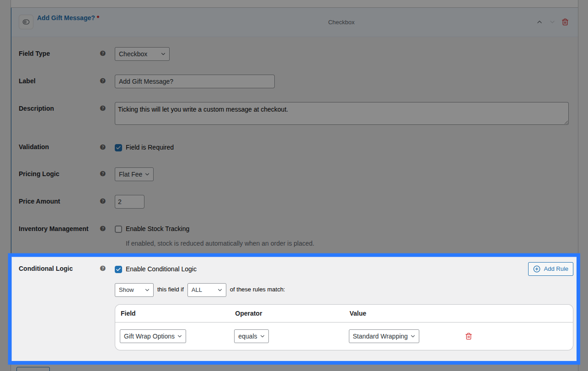Show help for Description
Image resolution: width=588 pixels, height=371 pixels.
coord(103,108)
